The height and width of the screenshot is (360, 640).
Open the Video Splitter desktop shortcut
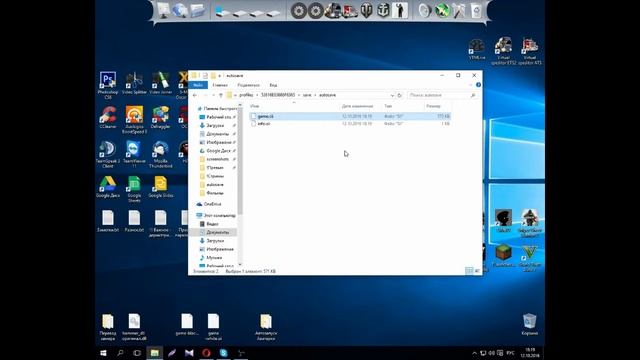pos(134,83)
